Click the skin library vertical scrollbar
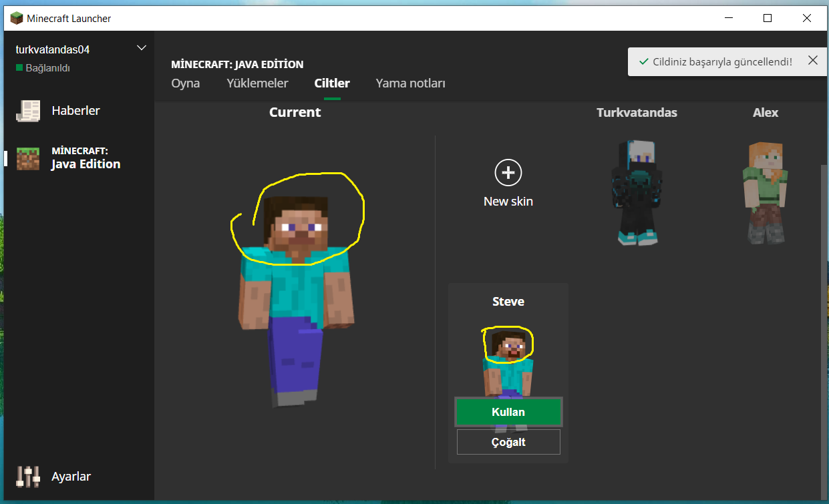829x504 pixels. coord(824,300)
